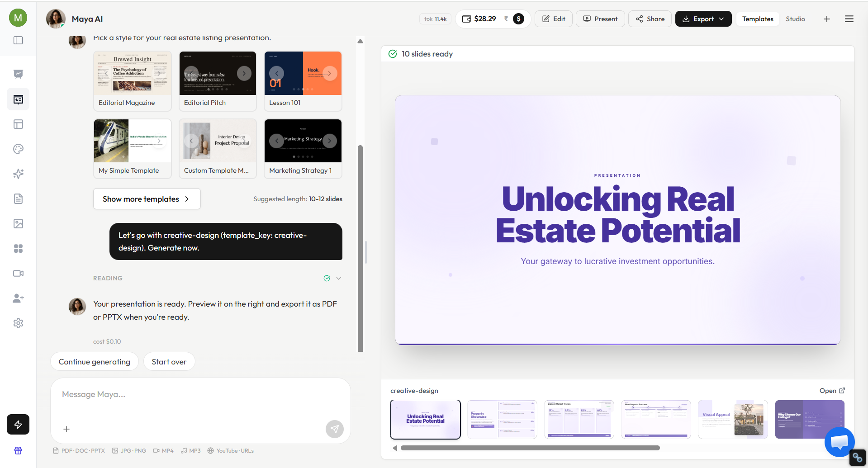Select Unlocking Real Estate Potential slide thumbnail
The width and height of the screenshot is (868, 468).
click(426, 419)
